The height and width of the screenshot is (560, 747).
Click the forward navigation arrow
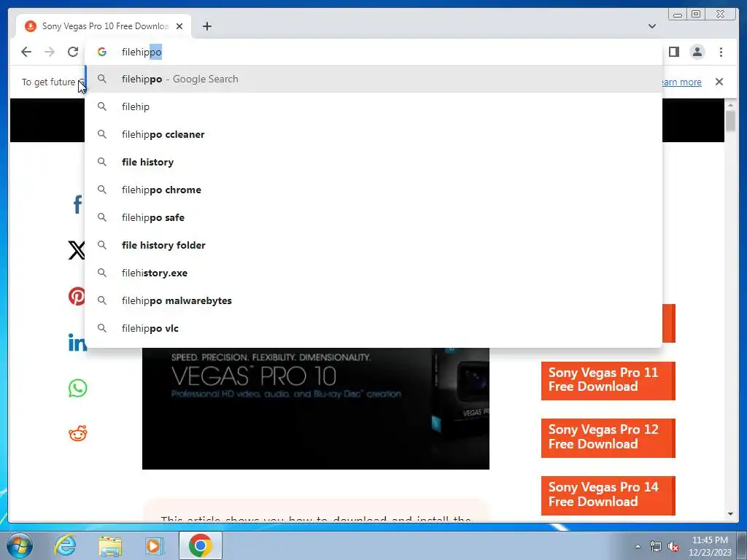(50, 52)
